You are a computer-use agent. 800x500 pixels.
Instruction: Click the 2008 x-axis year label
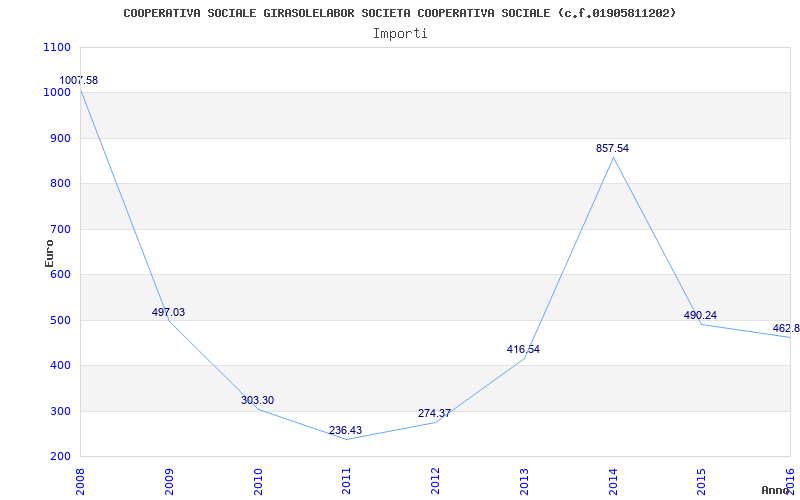pyautogui.click(x=80, y=481)
